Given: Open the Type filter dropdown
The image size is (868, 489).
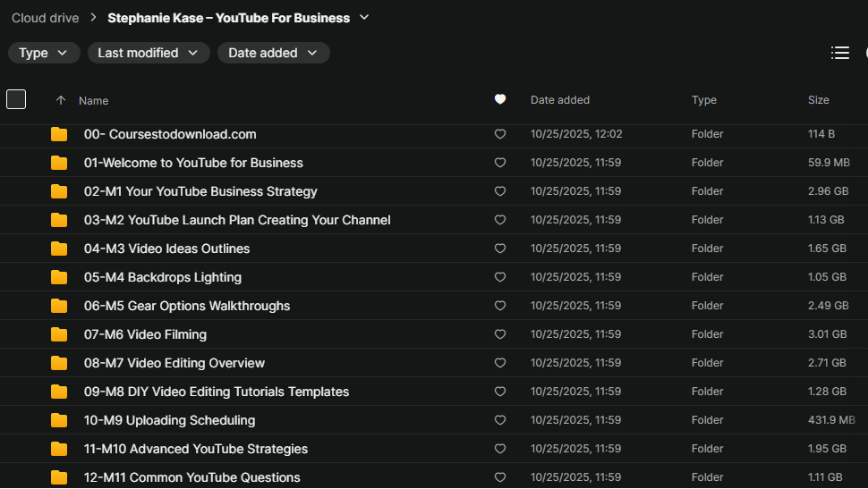Looking at the screenshot, I should pos(44,53).
